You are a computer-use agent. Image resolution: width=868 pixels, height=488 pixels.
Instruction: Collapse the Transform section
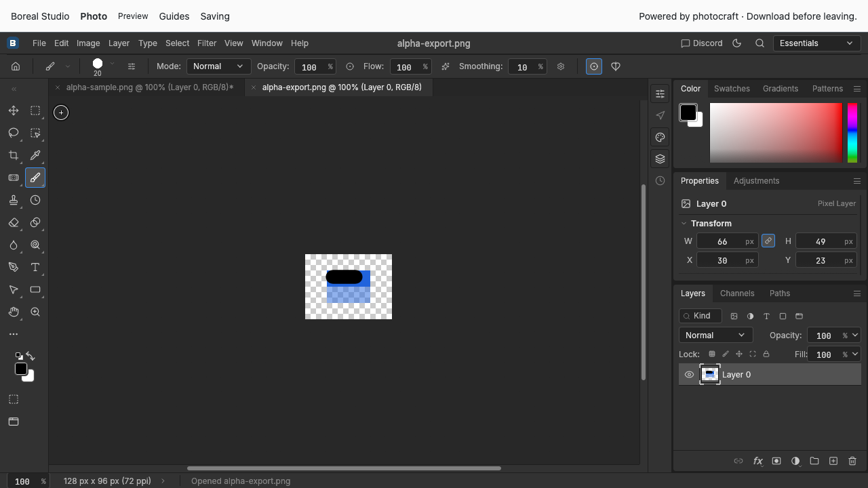(684, 223)
